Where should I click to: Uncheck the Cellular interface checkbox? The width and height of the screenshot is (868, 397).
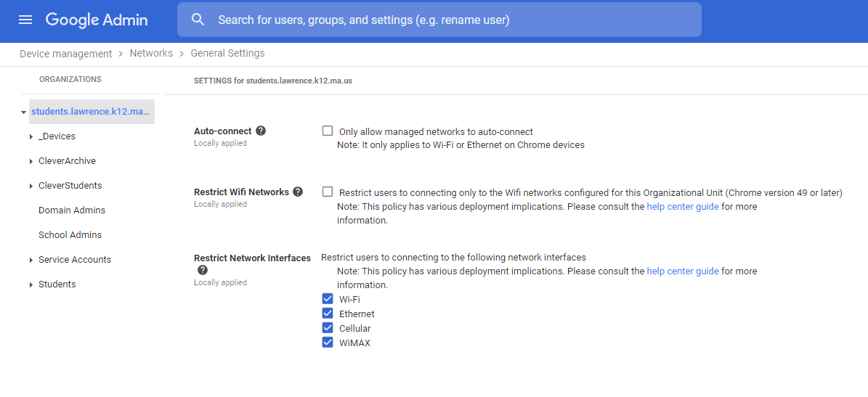[x=328, y=328]
